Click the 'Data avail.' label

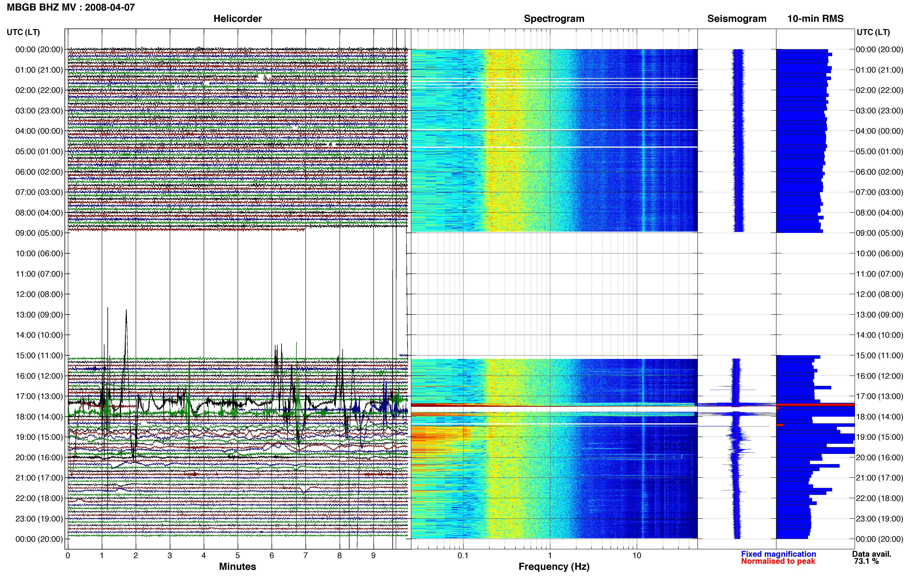point(872,554)
